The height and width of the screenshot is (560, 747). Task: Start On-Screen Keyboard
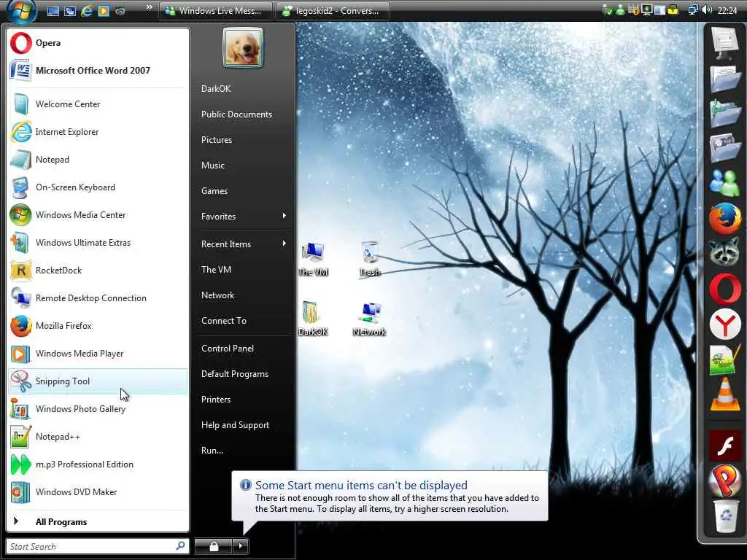pos(98,187)
